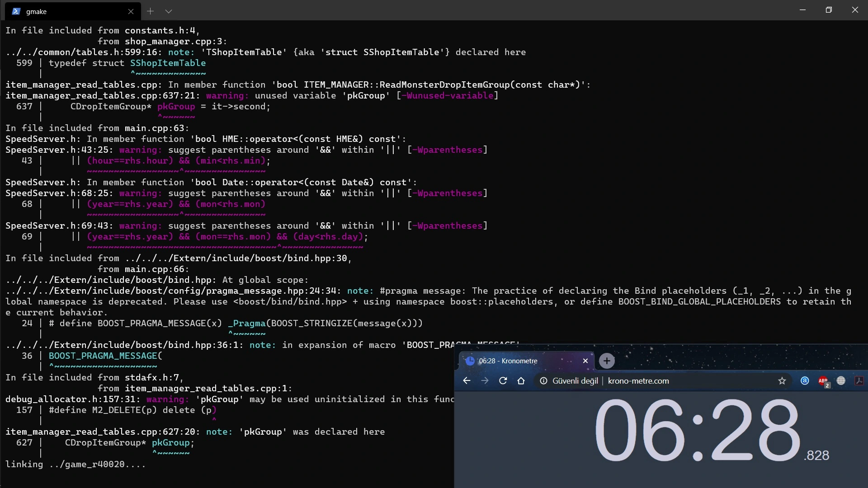The width and height of the screenshot is (868, 488).
Task: Select the 06:28 - Kronometre browser tab
Action: coord(527,361)
